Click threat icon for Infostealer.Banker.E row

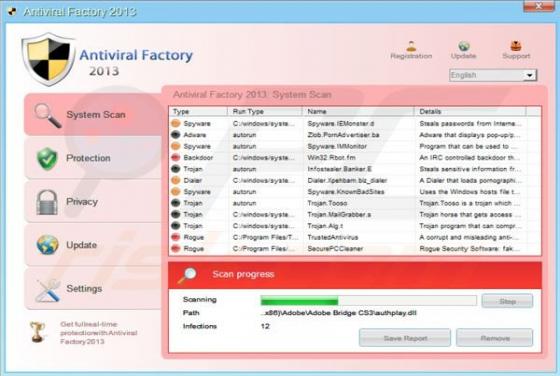[175, 169]
